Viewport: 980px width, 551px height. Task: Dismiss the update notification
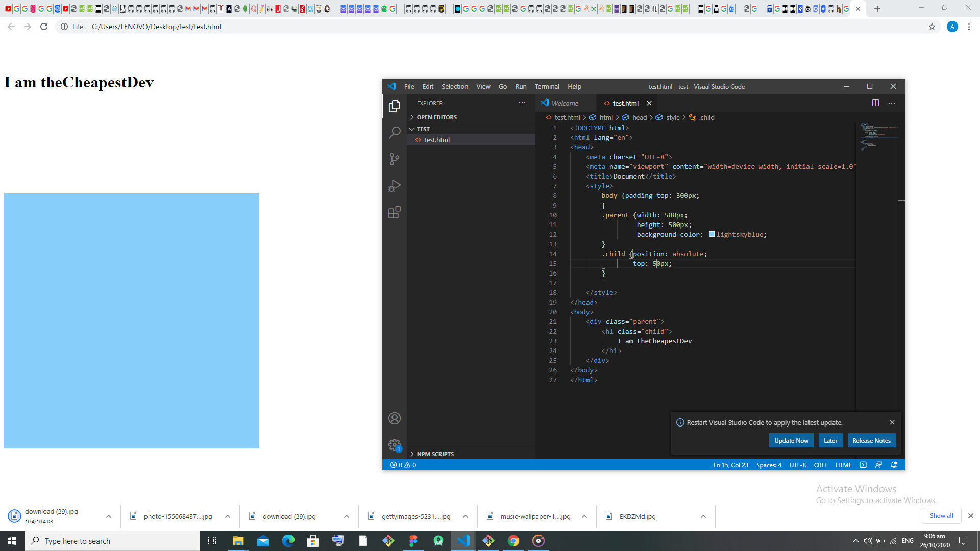pyautogui.click(x=892, y=422)
